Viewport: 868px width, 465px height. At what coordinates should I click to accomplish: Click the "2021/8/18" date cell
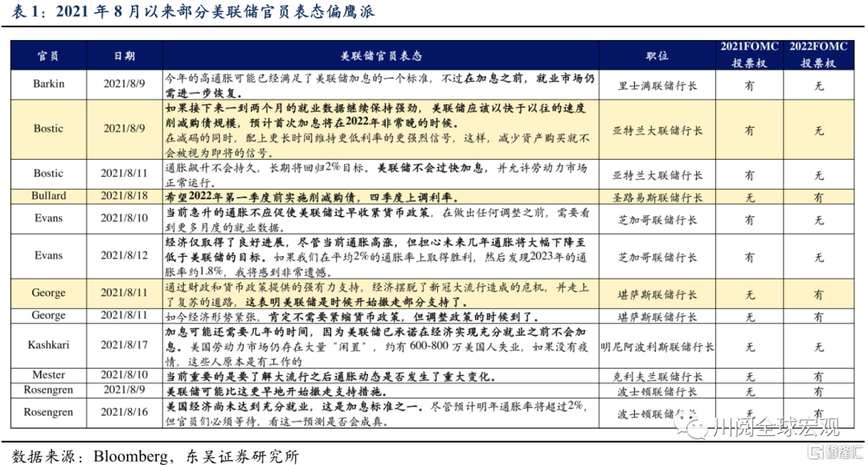(125, 196)
